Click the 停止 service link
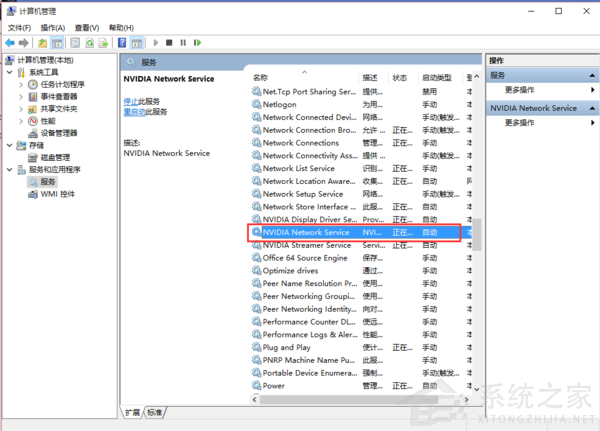600x431 pixels. pos(131,102)
